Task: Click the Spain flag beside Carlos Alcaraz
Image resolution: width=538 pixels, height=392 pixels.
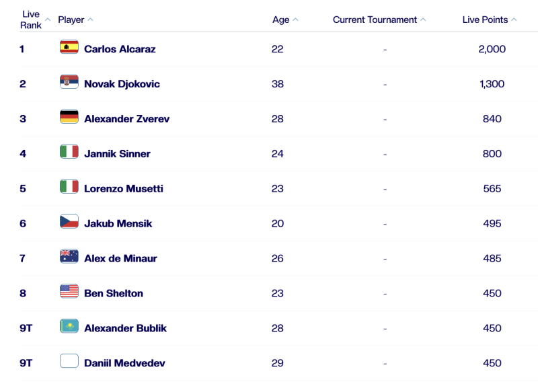Action: [x=69, y=48]
